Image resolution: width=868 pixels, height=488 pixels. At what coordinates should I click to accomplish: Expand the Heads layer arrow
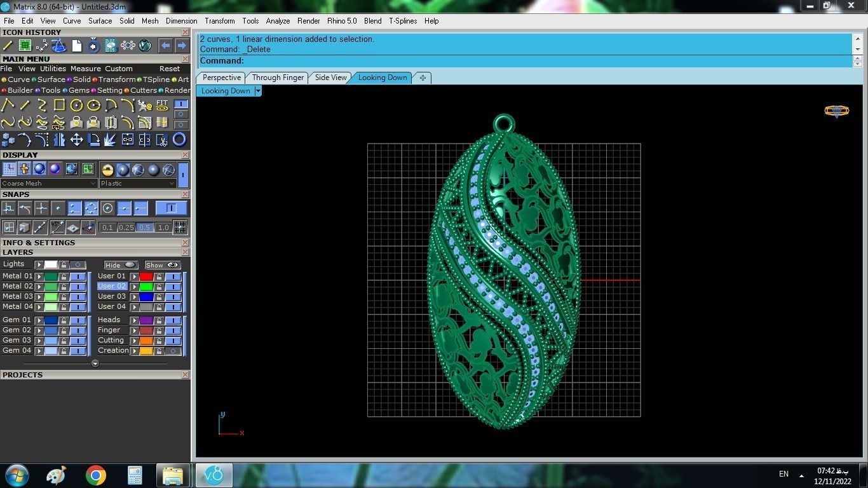[x=134, y=320]
